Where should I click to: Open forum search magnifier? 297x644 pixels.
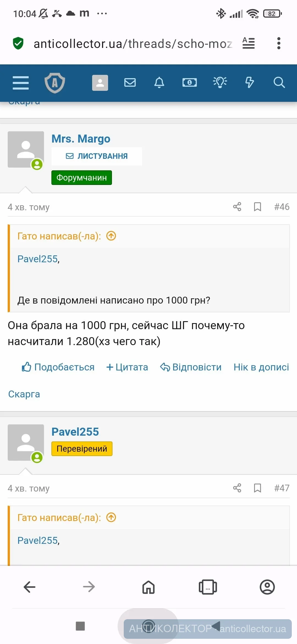click(279, 82)
